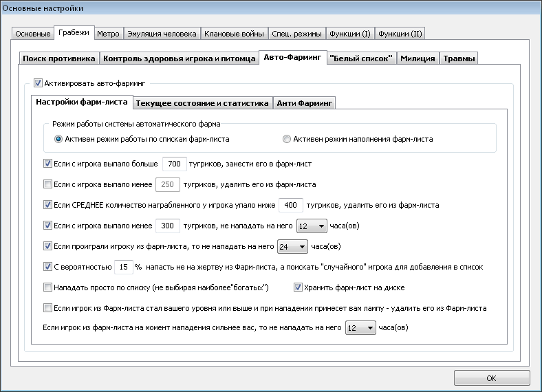Enable checkbox about player bringing лампу
The width and height of the screenshot is (542, 392).
coord(47,307)
